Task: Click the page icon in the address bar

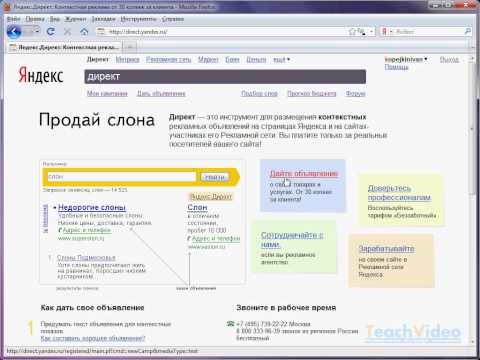Action: tap(101, 32)
